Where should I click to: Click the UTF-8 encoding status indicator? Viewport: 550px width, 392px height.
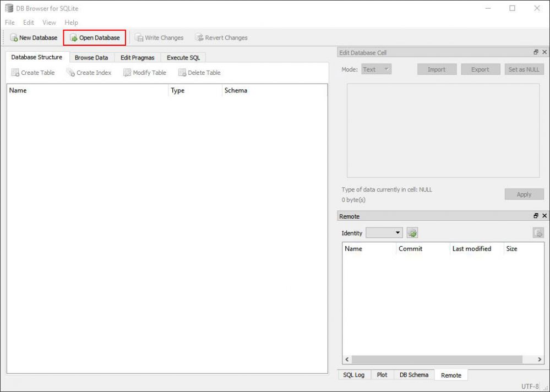click(x=530, y=386)
